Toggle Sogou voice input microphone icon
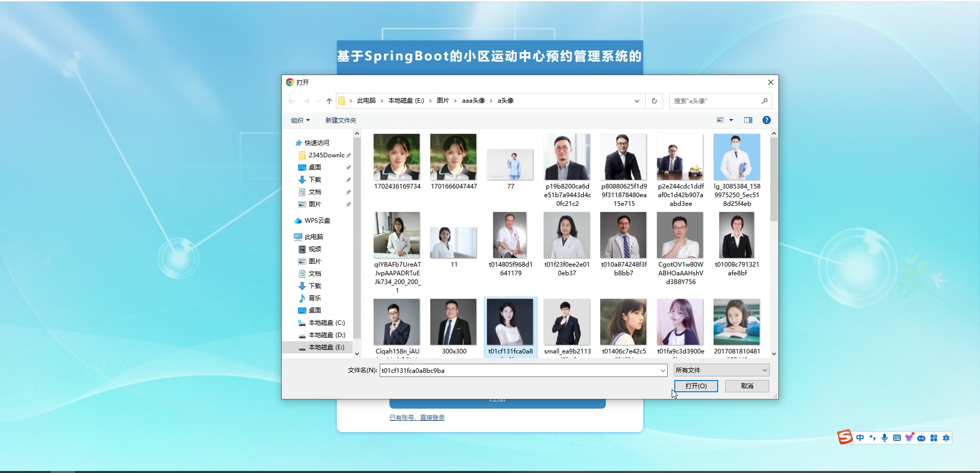Screen dimensions: 980x473 coord(885,438)
